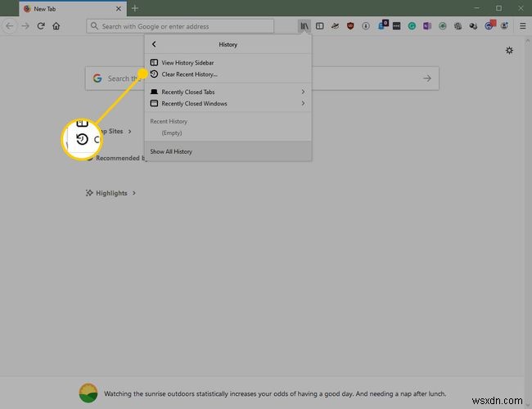This screenshot has height=409, width=532.
Task: Click the (Empty) history entry
Action: tap(172, 133)
